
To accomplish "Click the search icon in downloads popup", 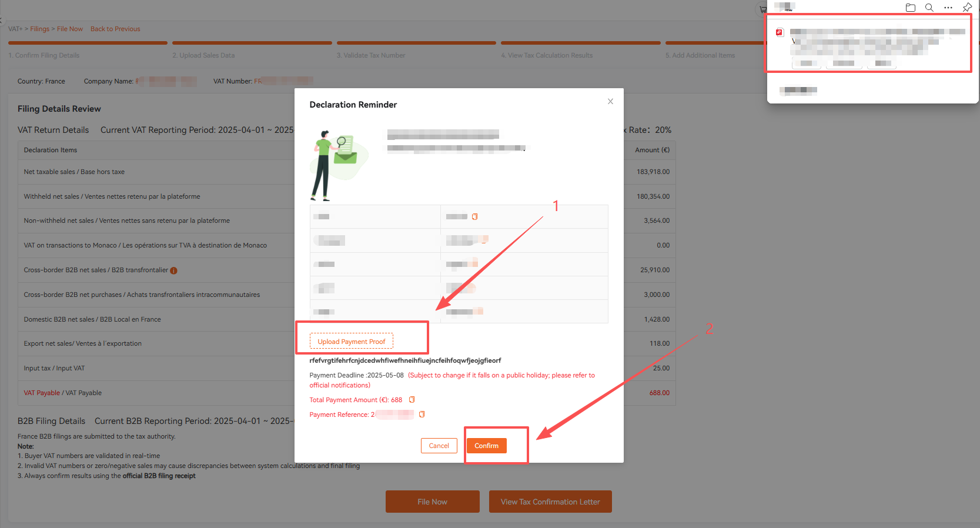I will [929, 8].
